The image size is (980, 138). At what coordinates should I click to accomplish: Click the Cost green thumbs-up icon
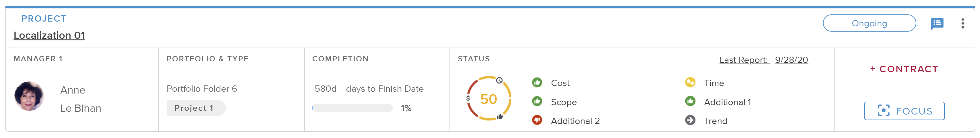tap(537, 82)
